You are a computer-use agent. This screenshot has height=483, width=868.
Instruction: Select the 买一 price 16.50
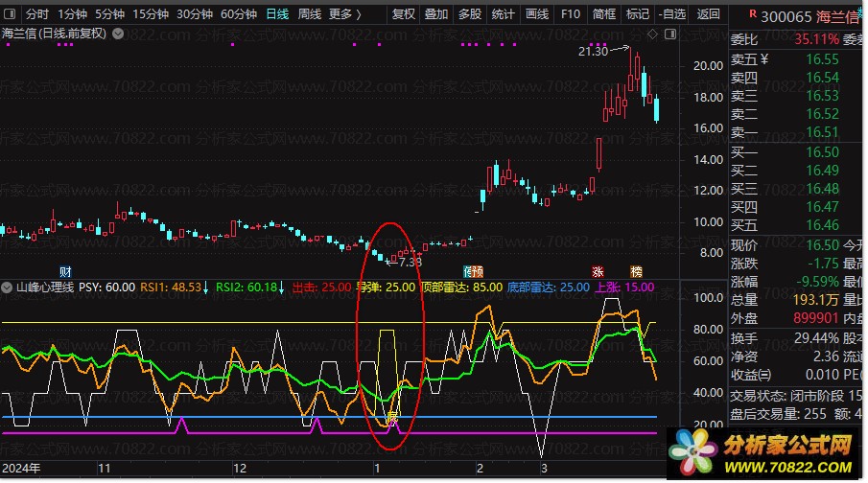822,152
